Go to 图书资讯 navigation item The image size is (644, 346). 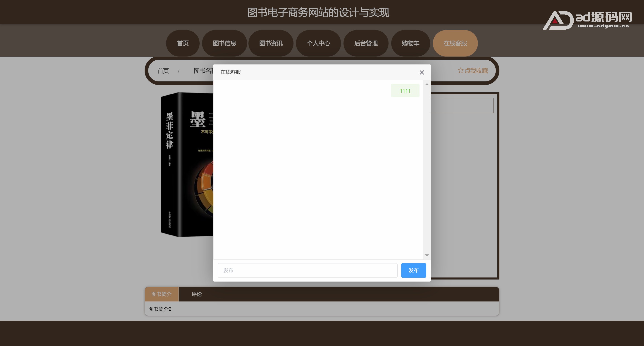pyautogui.click(x=271, y=43)
